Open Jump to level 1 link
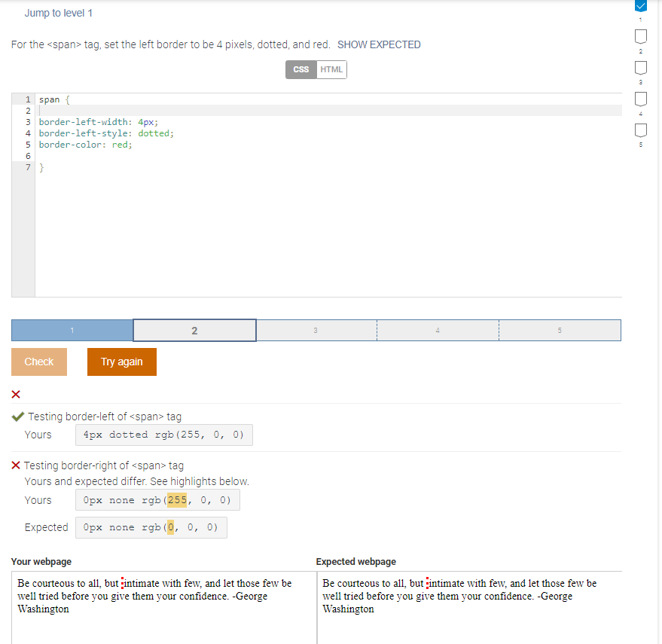The width and height of the screenshot is (662, 644). point(58,13)
